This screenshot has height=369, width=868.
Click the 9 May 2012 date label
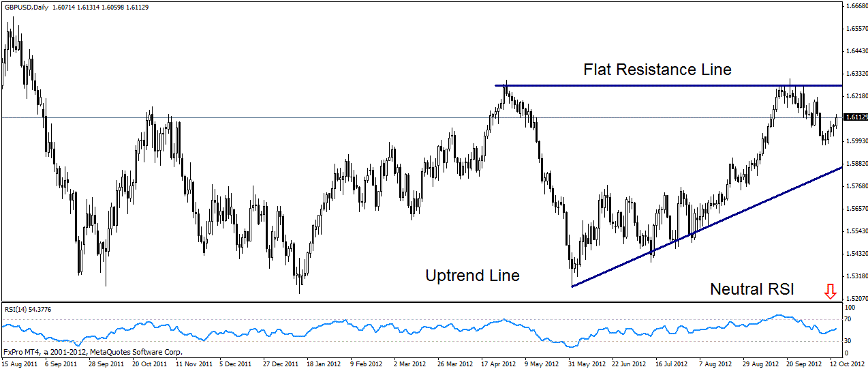coord(542,364)
